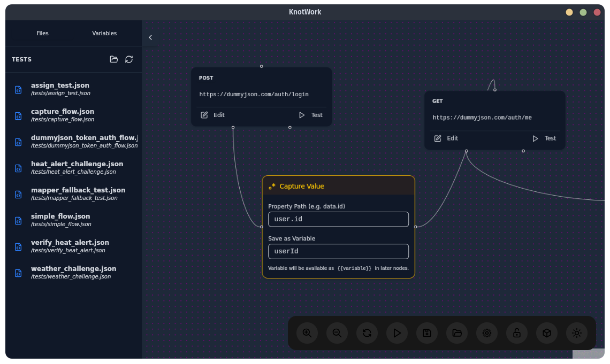Edit the POST auth/login node

click(213, 114)
